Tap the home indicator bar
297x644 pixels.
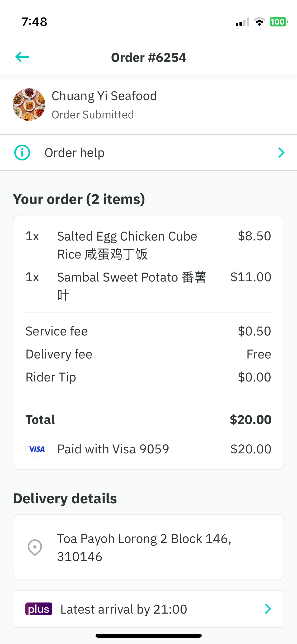click(x=148, y=636)
